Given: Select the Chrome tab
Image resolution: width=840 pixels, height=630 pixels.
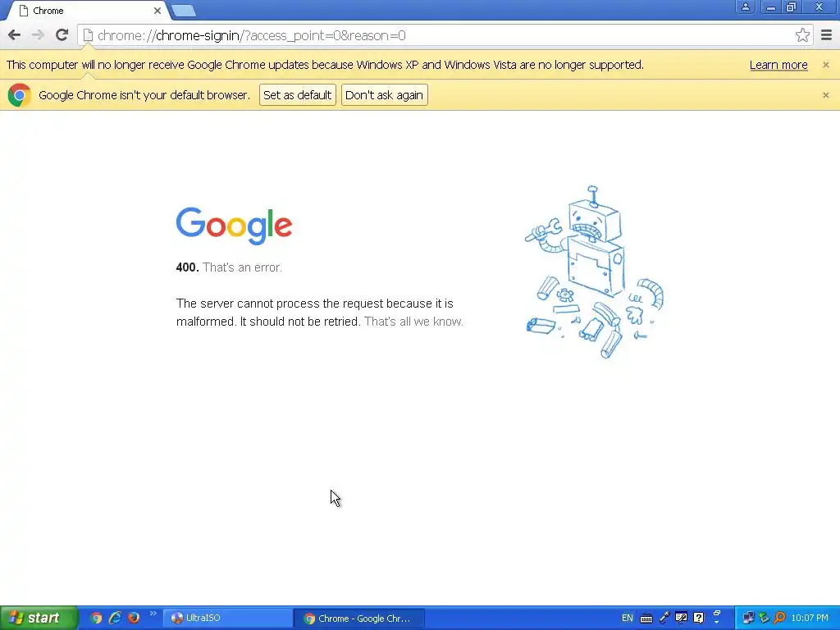Looking at the screenshot, I should (89, 11).
